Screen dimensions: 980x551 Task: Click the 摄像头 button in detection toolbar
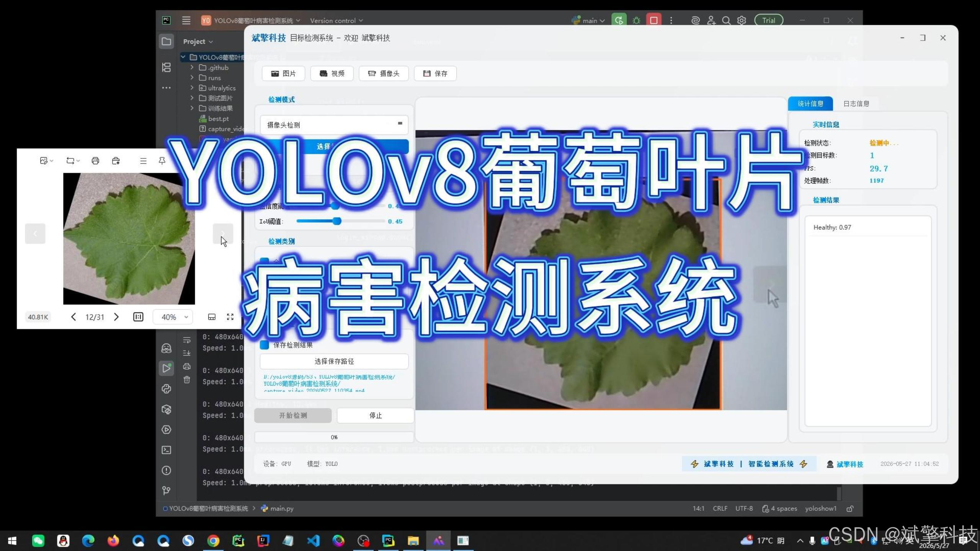(x=384, y=73)
